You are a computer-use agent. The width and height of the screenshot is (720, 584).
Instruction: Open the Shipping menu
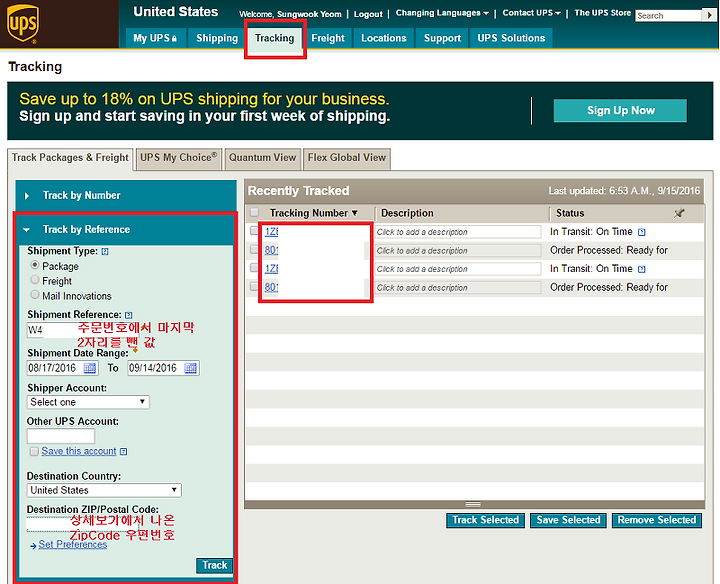coord(217,38)
